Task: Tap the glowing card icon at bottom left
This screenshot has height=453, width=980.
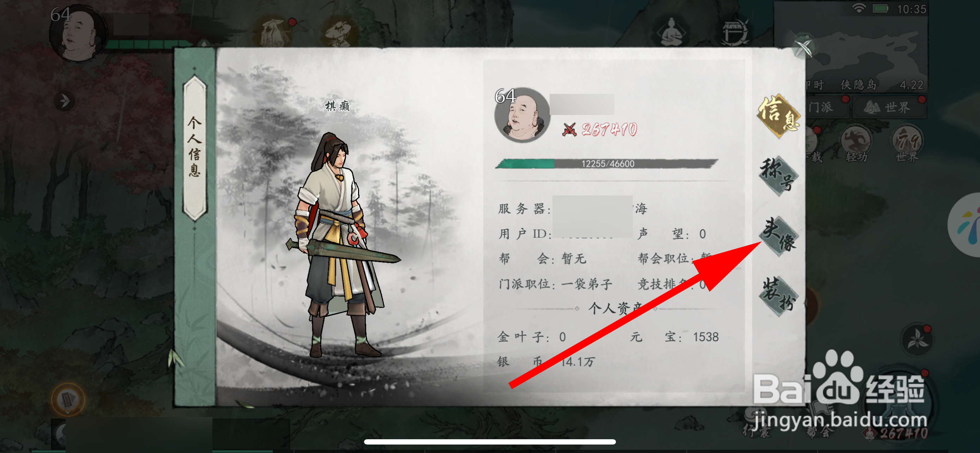Action: point(68,399)
